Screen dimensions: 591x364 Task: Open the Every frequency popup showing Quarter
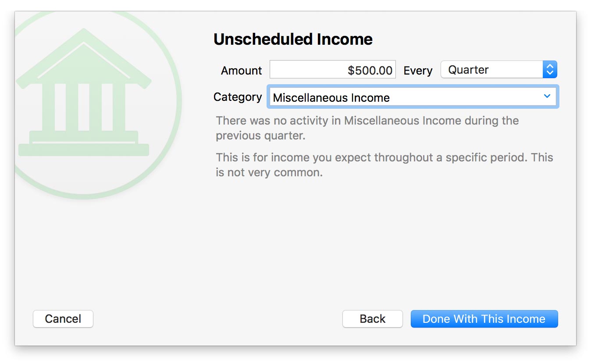[491, 70]
